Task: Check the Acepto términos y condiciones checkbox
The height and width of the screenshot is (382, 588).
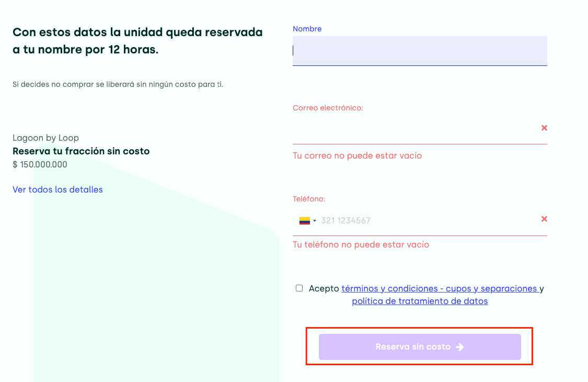Action: pyautogui.click(x=299, y=288)
